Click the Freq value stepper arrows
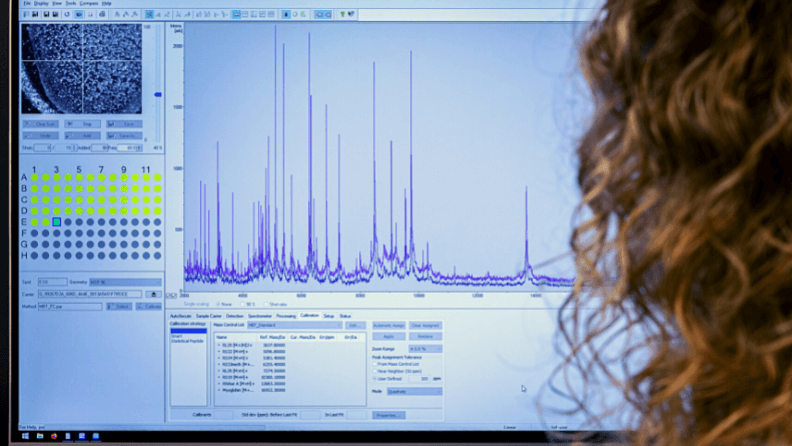The height and width of the screenshot is (446, 792). click(x=140, y=148)
